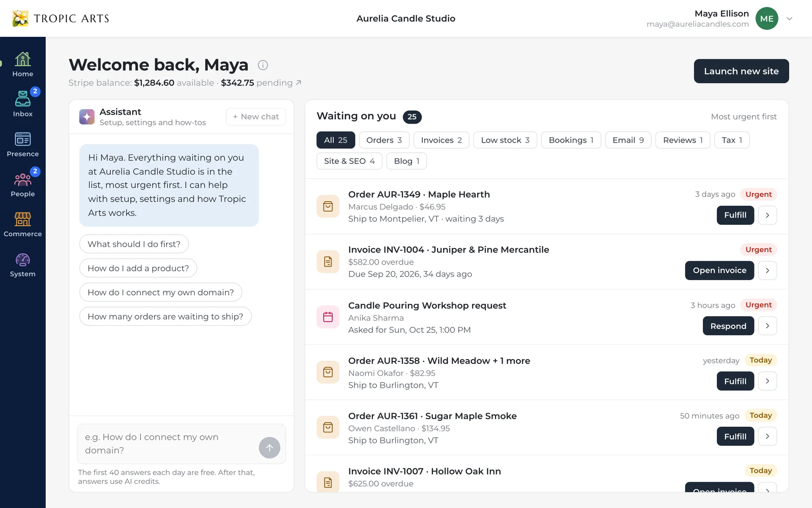Start a New chat with Assistant
Screen dimensions: 812x508
pyautogui.click(x=256, y=117)
